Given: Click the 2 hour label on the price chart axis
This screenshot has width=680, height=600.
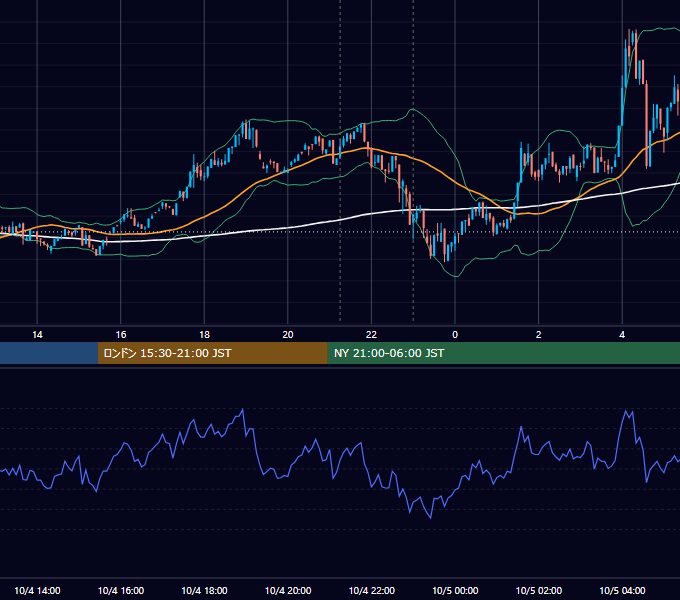Looking at the screenshot, I should pyautogui.click(x=539, y=335).
